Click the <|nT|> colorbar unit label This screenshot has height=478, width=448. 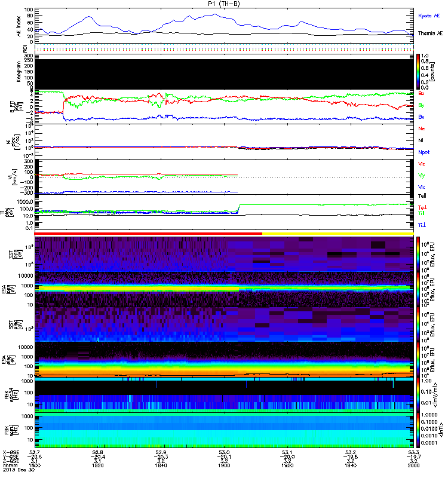(x=440, y=431)
